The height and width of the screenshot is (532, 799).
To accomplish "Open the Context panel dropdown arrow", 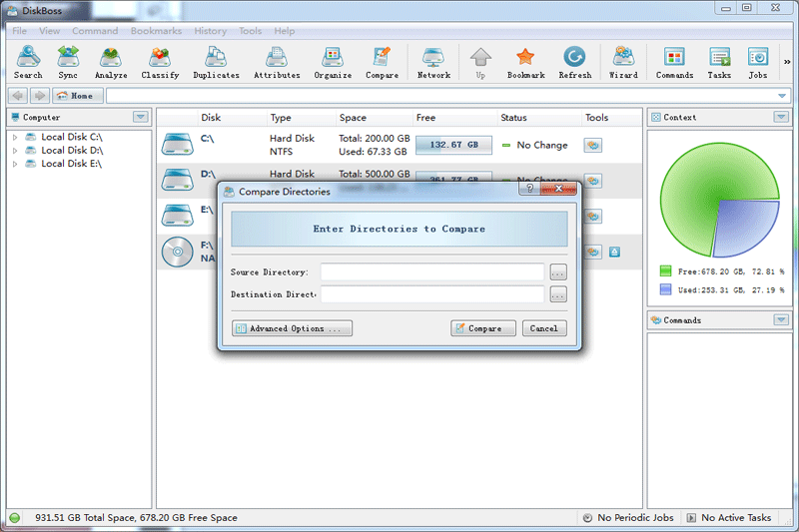I will (781, 117).
